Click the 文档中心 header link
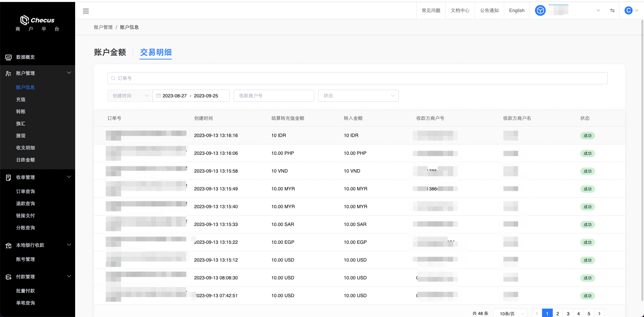644x317 pixels. (x=460, y=10)
